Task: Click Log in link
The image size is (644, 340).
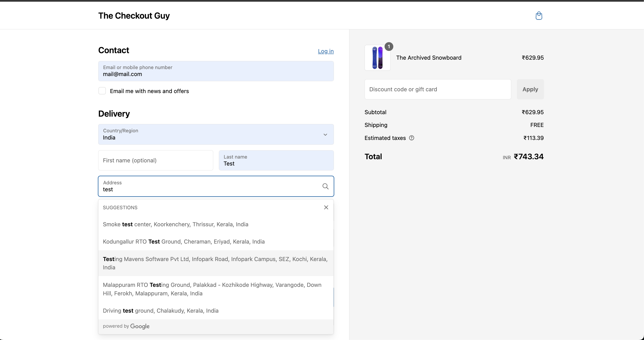Action: [325, 51]
